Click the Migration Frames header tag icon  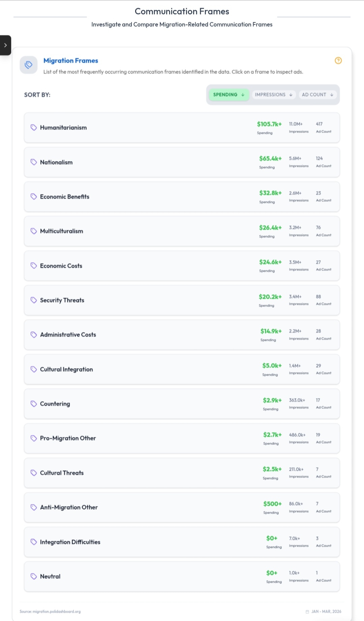click(x=29, y=65)
